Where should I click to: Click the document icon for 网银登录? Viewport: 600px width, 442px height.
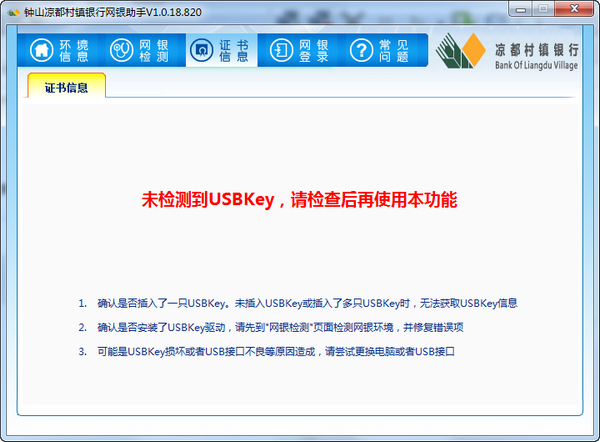pyautogui.click(x=280, y=51)
